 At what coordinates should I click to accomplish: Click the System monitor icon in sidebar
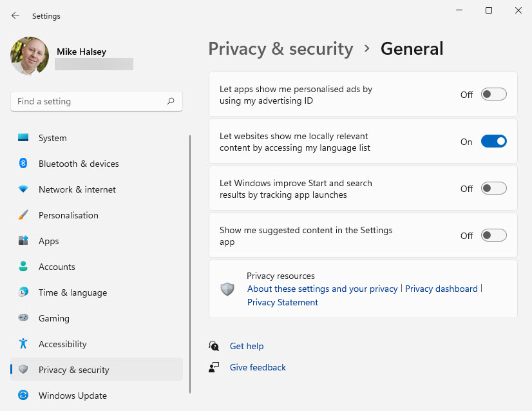pyautogui.click(x=23, y=138)
